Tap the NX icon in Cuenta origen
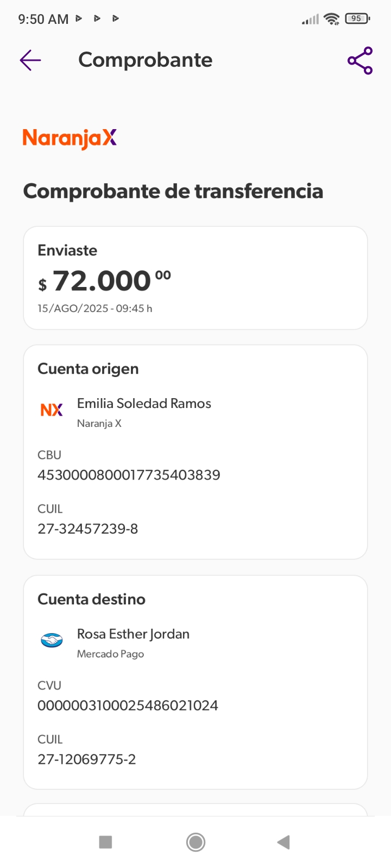Image resolution: width=391 pixels, height=868 pixels. pyautogui.click(x=52, y=410)
